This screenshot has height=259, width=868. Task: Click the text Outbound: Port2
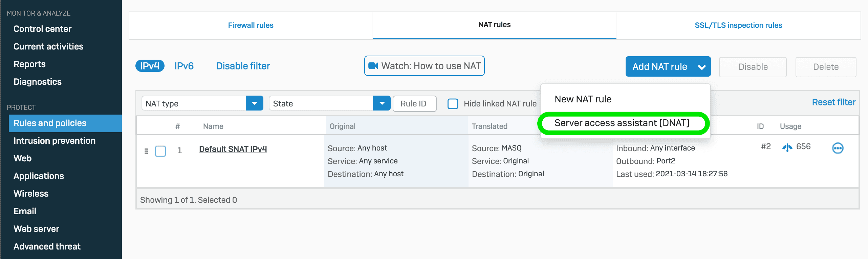point(646,161)
